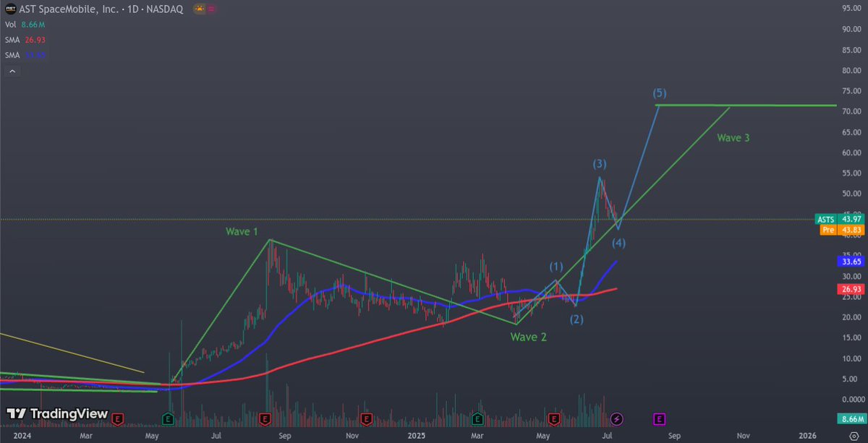Select the Wave 2 text label

[x=529, y=337]
